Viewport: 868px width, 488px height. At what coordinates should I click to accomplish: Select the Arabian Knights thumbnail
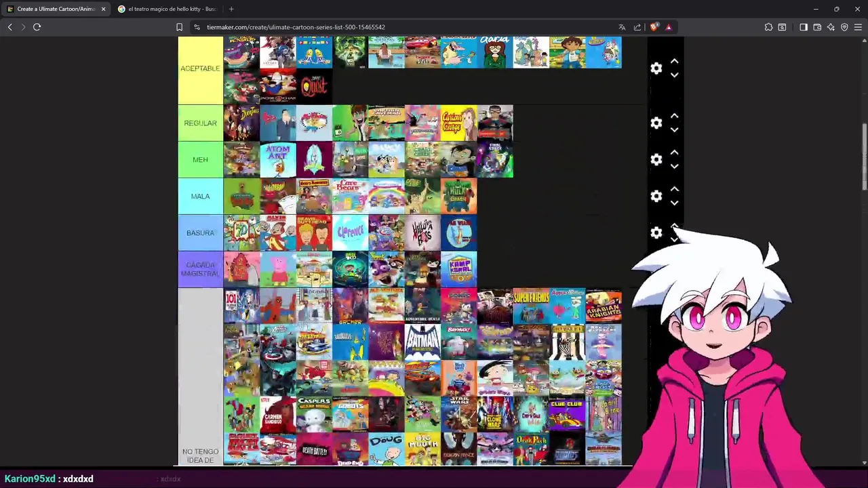pos(604,306)
